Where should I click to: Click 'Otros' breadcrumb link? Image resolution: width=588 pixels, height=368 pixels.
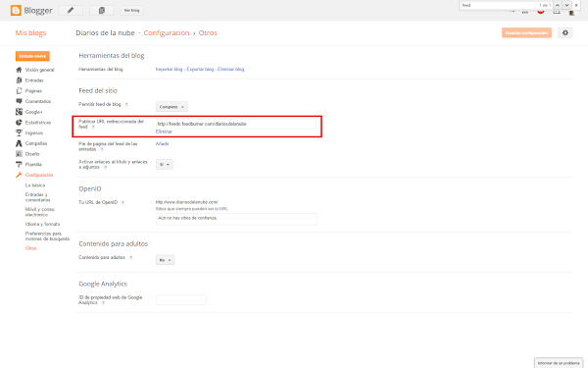coord(208,33)
